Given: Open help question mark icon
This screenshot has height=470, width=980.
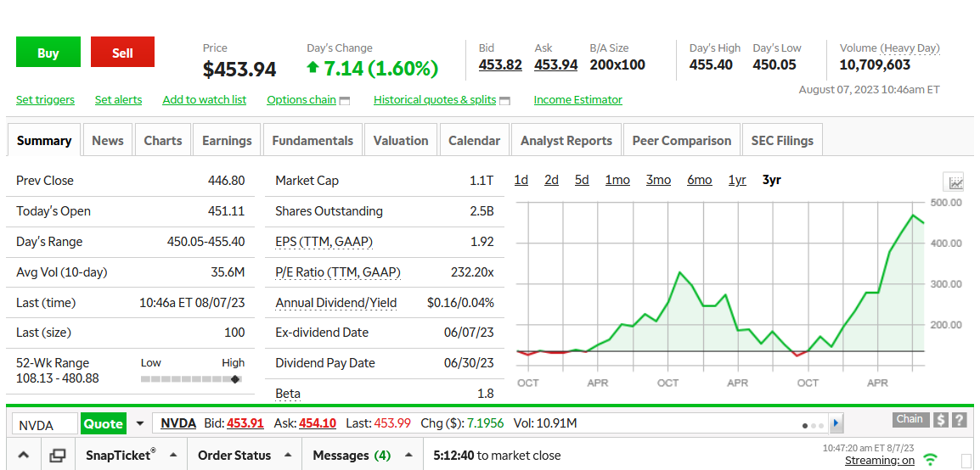Looking at the screenshot, I should click(960, 420).
